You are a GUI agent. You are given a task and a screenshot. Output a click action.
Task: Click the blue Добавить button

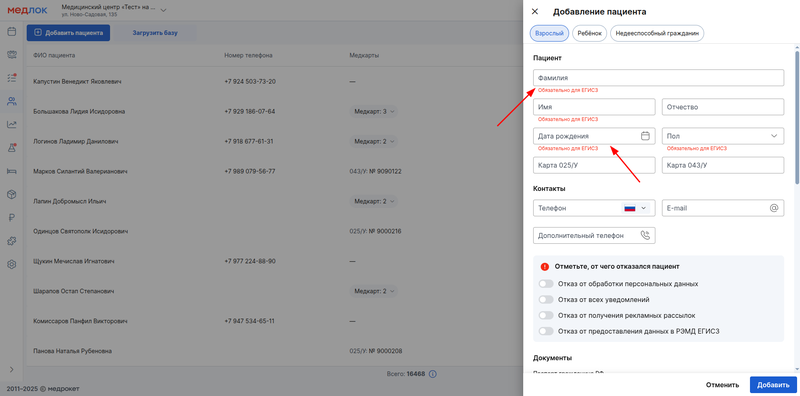click(773, 385)
